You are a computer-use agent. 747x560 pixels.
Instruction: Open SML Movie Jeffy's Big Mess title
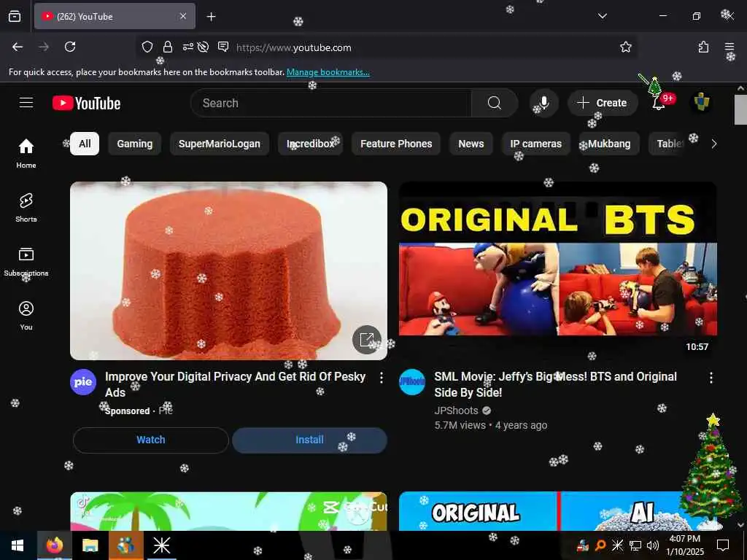tap(555, 385)
